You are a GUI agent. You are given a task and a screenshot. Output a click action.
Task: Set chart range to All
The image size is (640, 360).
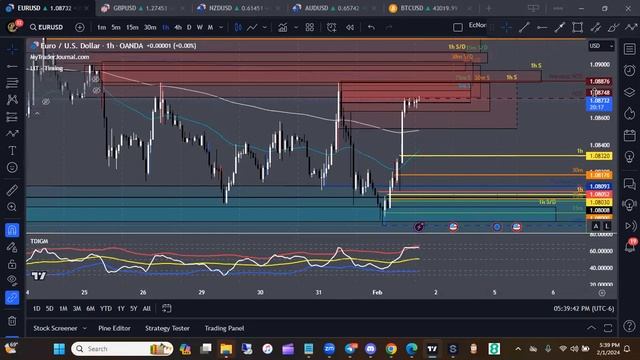click(147, 309)
